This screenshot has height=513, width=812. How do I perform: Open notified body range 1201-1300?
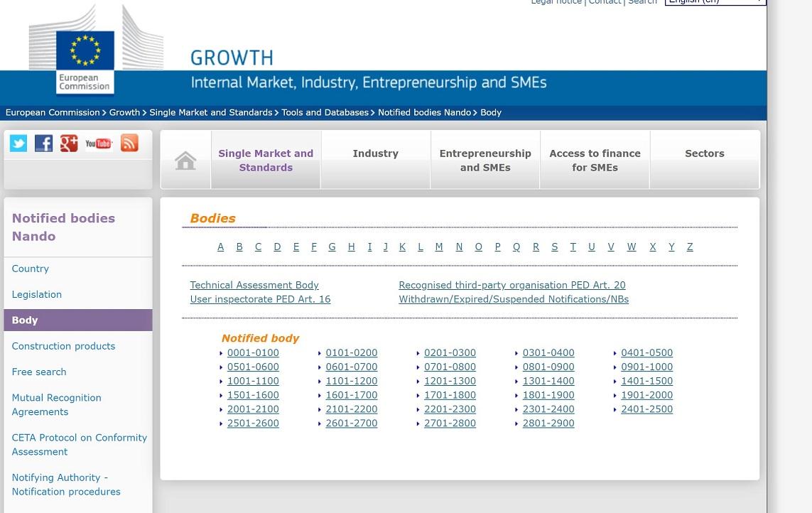pyautogui.click(x=450, y=381)
